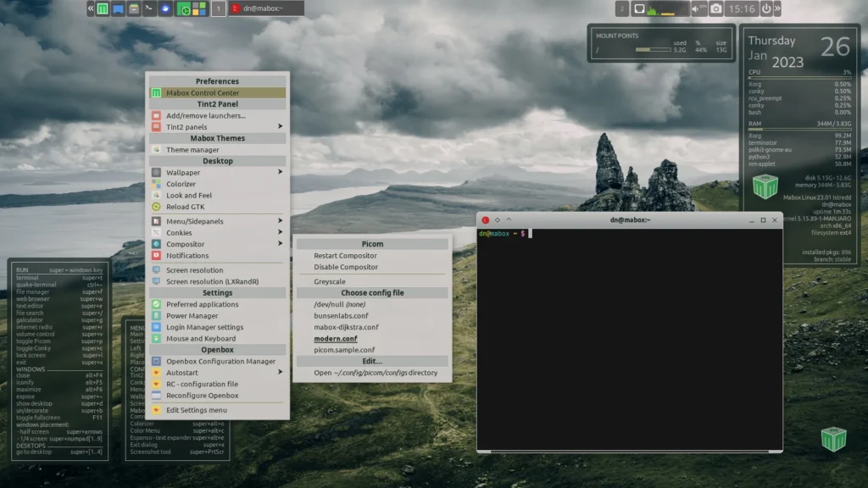Click the Tint2 panels icon
This screenshot has height=488, width=868.
[x=156, y=127]
